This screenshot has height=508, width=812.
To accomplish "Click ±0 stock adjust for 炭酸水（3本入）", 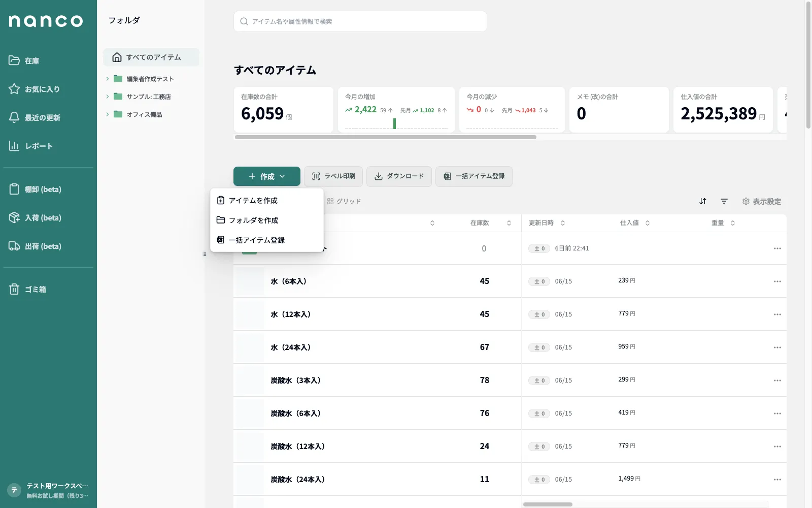I will (x=539, y=380).
